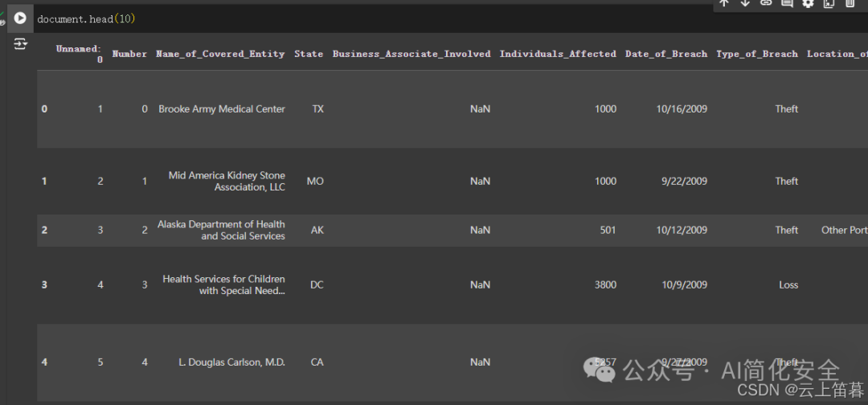868x405 pixels.
Task: Click the Date_of_Breach column header
Action: (666, 54)
